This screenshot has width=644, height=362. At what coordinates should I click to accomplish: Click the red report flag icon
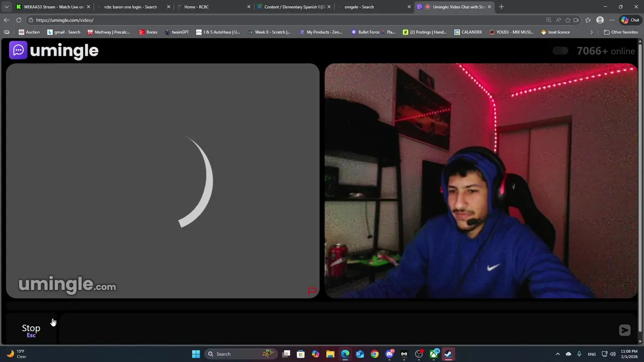coord(312,291)
